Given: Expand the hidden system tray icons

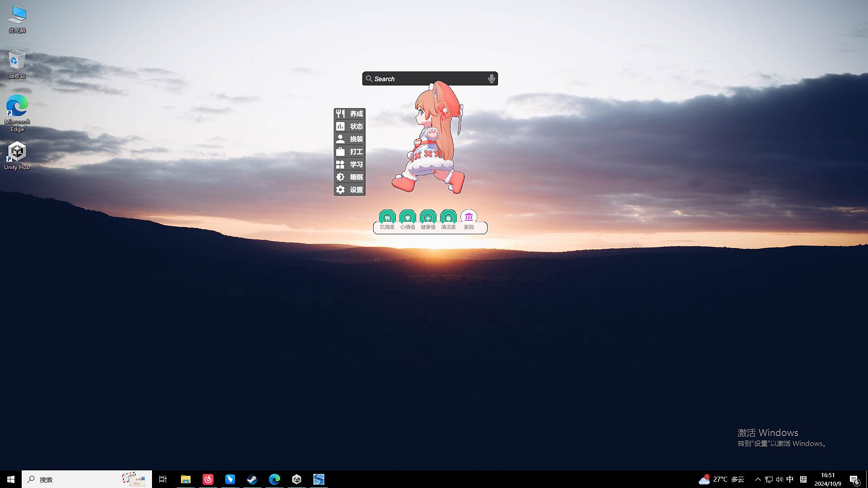Looking at the screenshot, I should 758,479.
